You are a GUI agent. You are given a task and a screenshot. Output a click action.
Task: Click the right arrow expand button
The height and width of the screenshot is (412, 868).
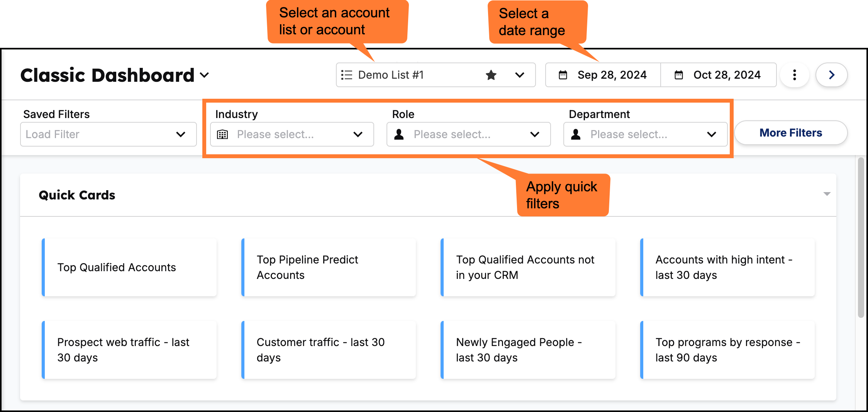(x=831, y=75)
